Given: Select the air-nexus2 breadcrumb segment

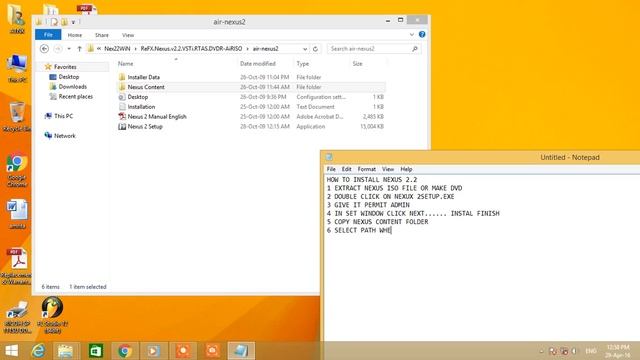Looking at the screenshot, I should (265, 49).
